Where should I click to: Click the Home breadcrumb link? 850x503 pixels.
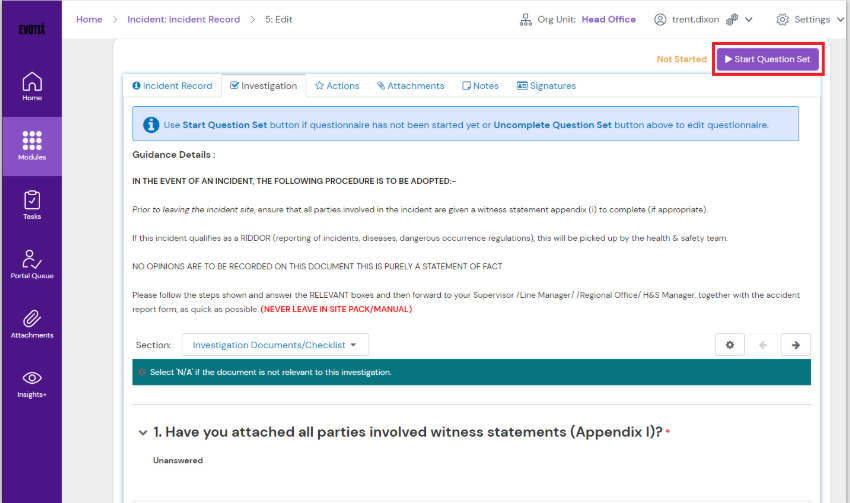[x=89, y=19]
